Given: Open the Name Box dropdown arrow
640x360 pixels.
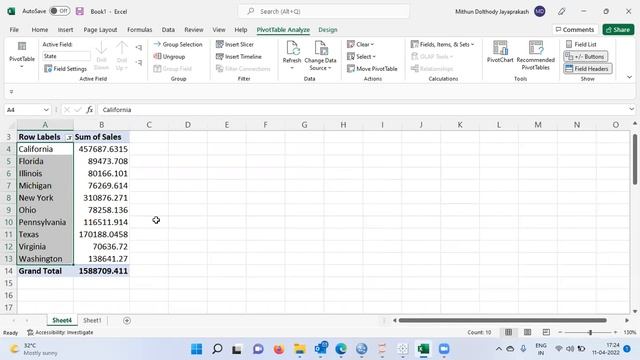Looking at the screenshot, I should (x=46, y=109).
